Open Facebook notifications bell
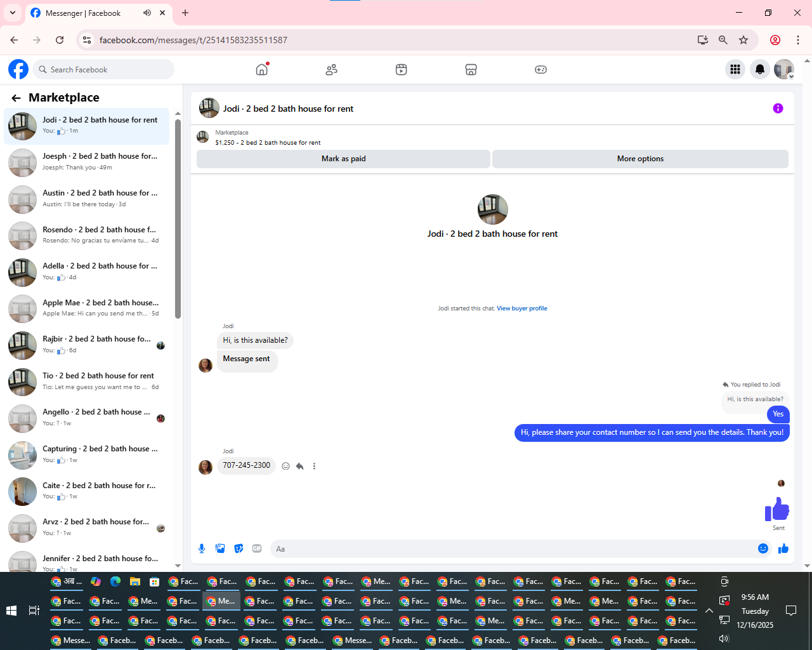This screenshot has width=812, height=650. coord(759,69)
